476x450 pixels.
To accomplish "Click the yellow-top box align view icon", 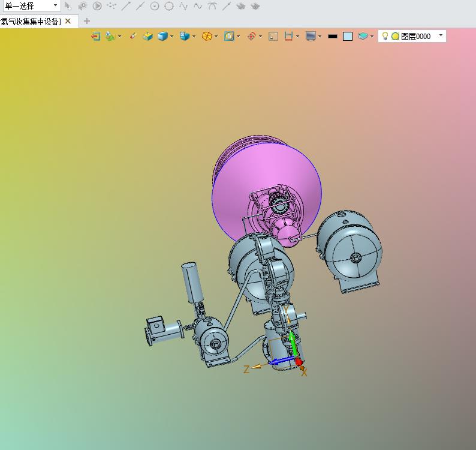I will pos(147,37).
